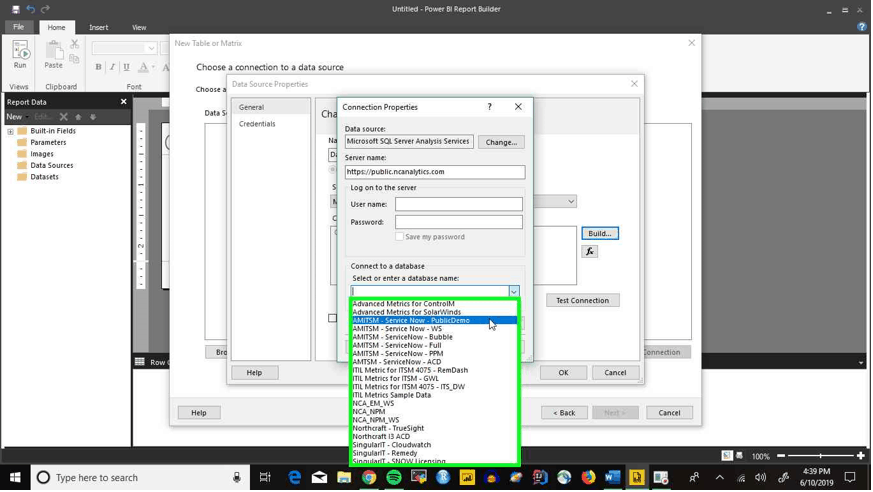Click the User name input field
Screen dimensions: 873x492
point(459,204)
